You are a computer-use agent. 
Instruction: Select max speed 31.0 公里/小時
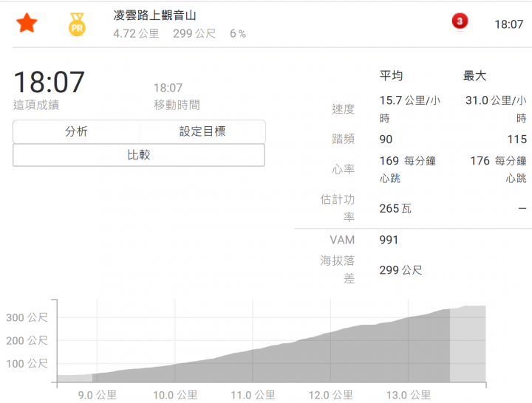496,109
